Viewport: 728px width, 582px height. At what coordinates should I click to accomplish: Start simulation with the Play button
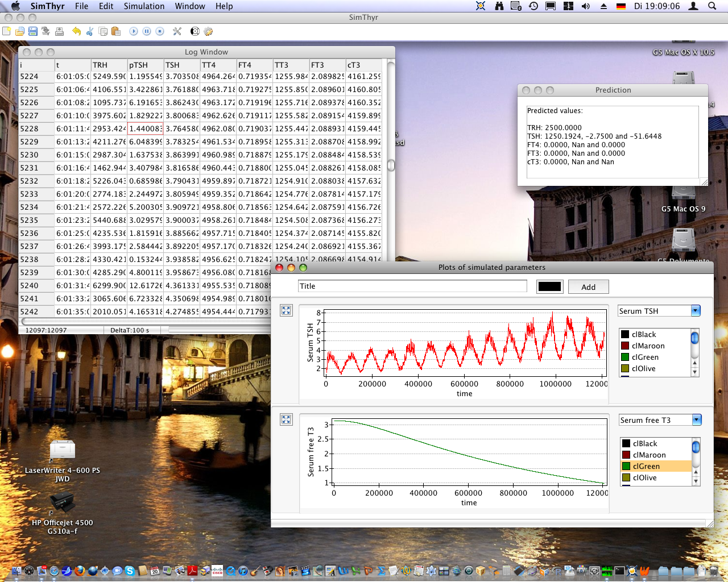pyautogui.click(x=133, y=31)
